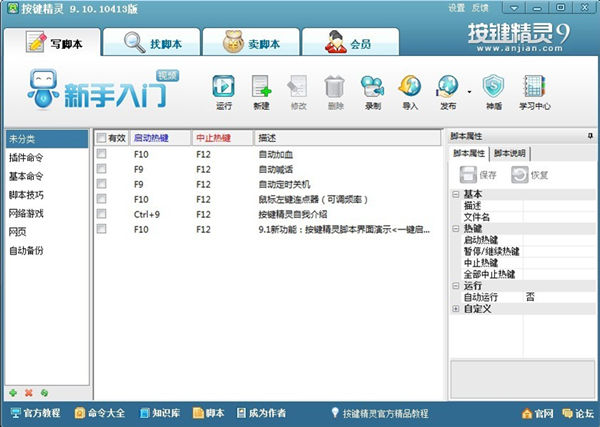This screenshot has height=427, width=600.
Task: Add a category with green plus icon
Action: coord(13,393)
